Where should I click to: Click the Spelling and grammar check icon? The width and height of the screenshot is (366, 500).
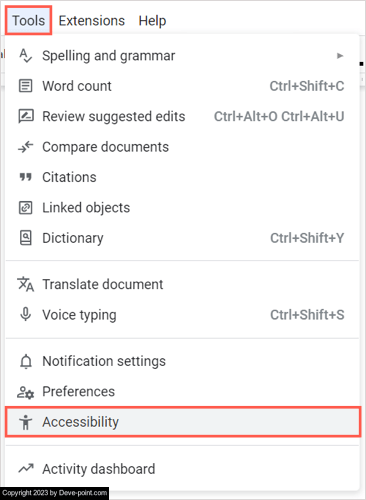[26, 55]
